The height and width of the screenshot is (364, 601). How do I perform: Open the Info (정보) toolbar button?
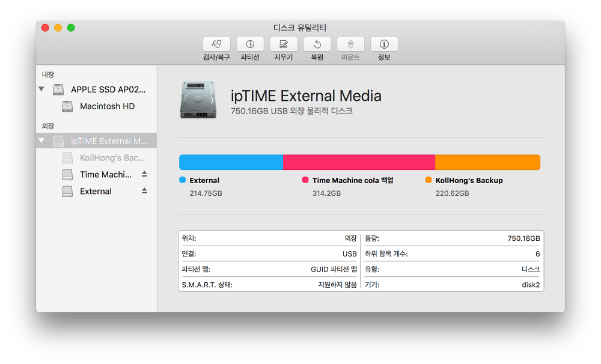384,44
